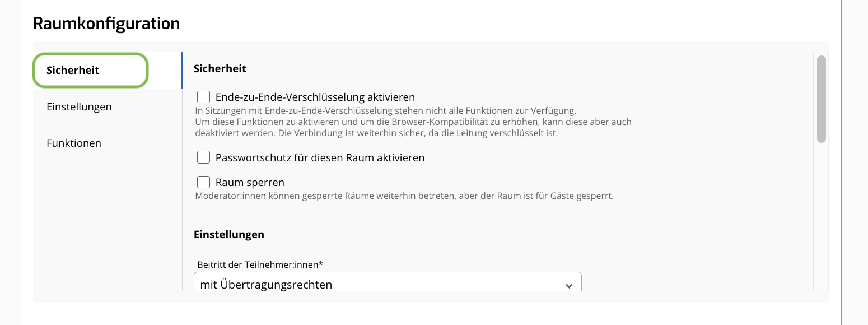
Task: Click the Ende-zu-Ende-Verschlüsselung aktivieren label text
Action: point(315,97)
